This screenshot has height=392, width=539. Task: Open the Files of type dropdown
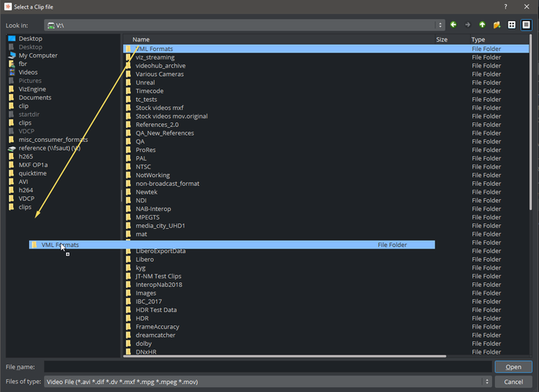click(268, 382)
